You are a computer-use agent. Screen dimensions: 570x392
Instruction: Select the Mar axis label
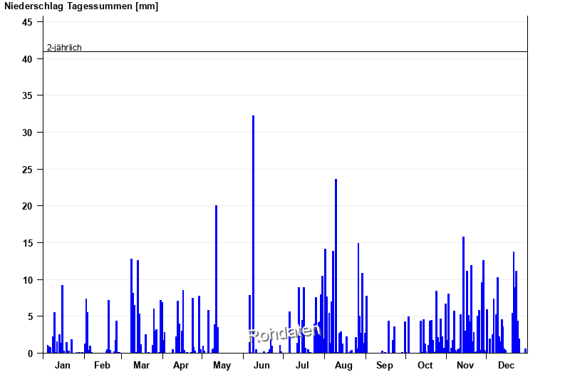[x=141, y=365]
